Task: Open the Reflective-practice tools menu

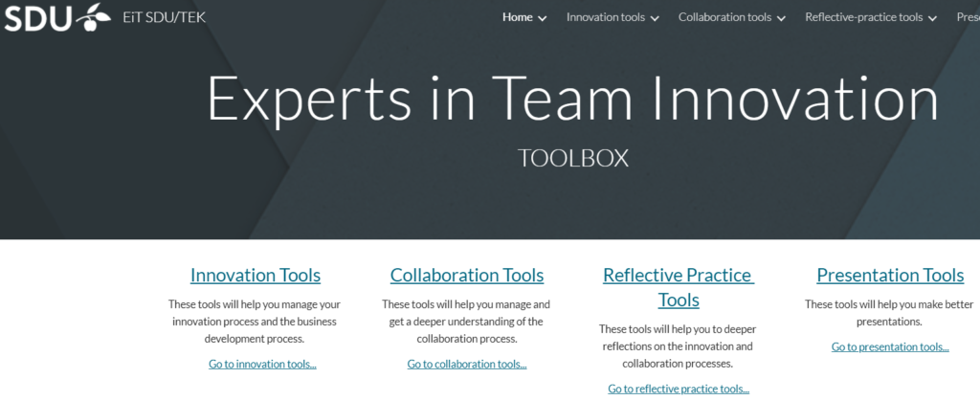Action: pyautogui.click(x=864, y=17)
